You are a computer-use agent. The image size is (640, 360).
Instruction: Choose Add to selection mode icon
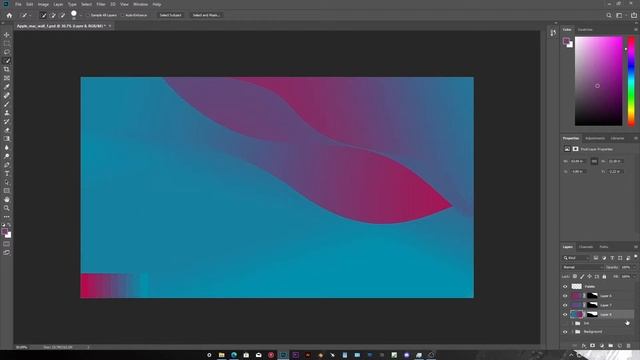point(53,15)
